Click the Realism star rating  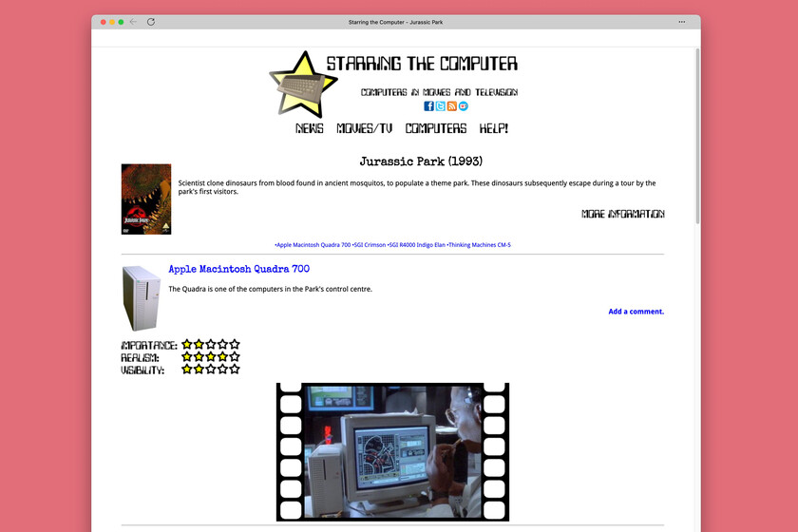coord(211,357)
